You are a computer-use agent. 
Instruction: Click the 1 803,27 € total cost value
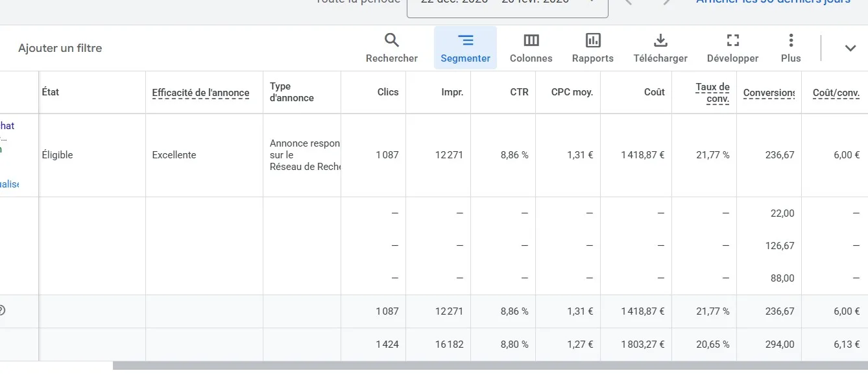[643, 345]
